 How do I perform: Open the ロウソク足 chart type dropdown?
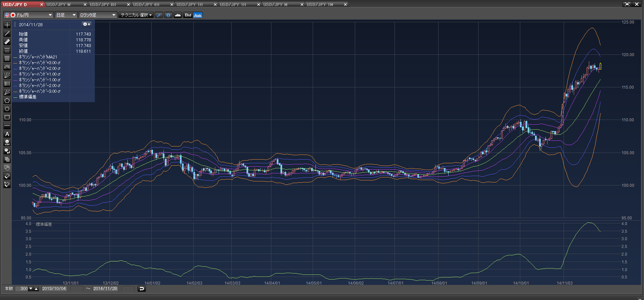point(98,15)
